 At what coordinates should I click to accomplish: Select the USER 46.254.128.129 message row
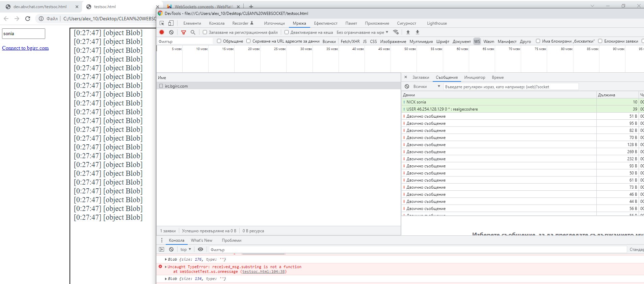tap(522, 109)
